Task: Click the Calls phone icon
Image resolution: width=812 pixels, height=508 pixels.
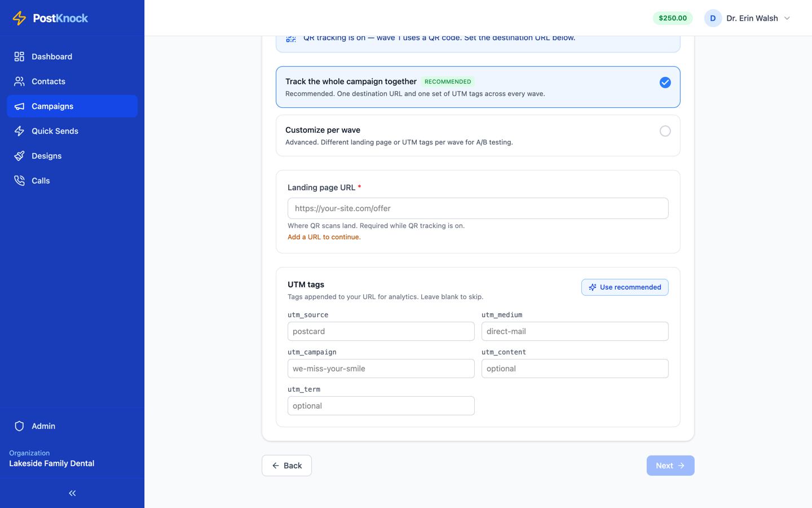Action: tap(19, 181)
